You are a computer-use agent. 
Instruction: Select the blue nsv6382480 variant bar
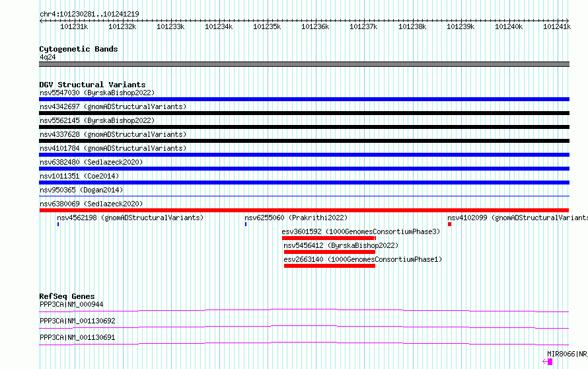coord(304,169)
